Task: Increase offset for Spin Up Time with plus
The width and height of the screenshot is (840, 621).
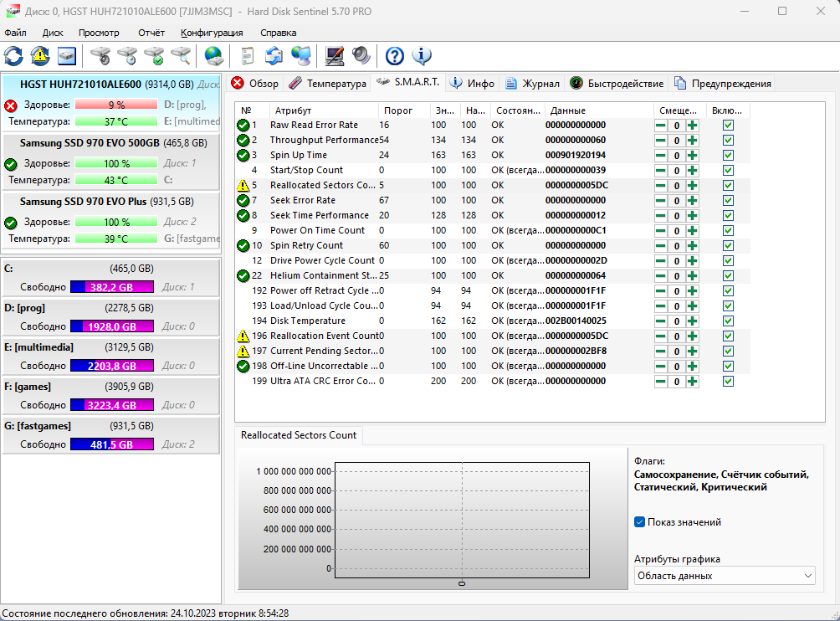Action: pyautogui.click(x=692, y=155)
